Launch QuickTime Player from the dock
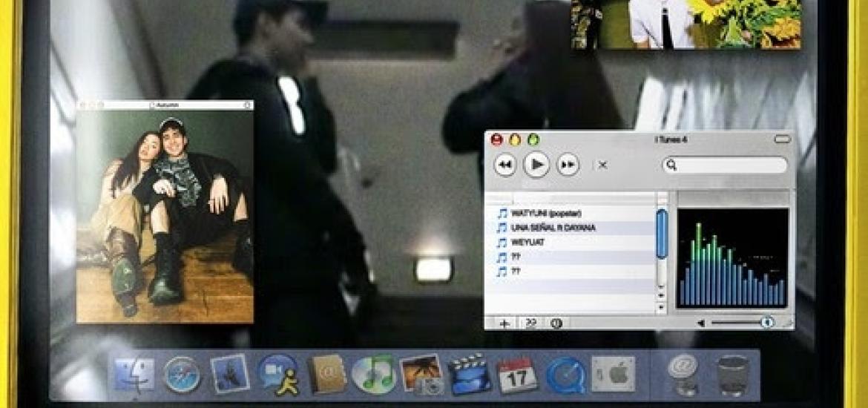Image resolution: width=868 pixels, height=408 pixels. point(566,375)
